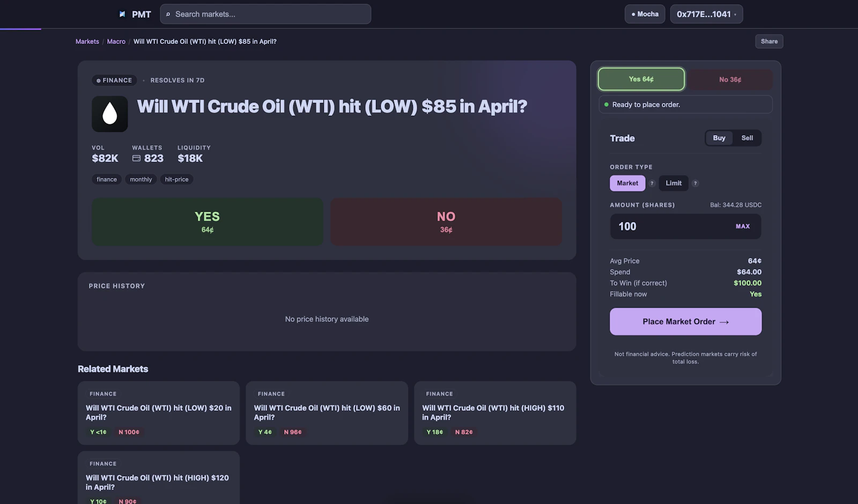Click the $64.00 Spend value
The image size is (858, 504).
coord(749,272)
